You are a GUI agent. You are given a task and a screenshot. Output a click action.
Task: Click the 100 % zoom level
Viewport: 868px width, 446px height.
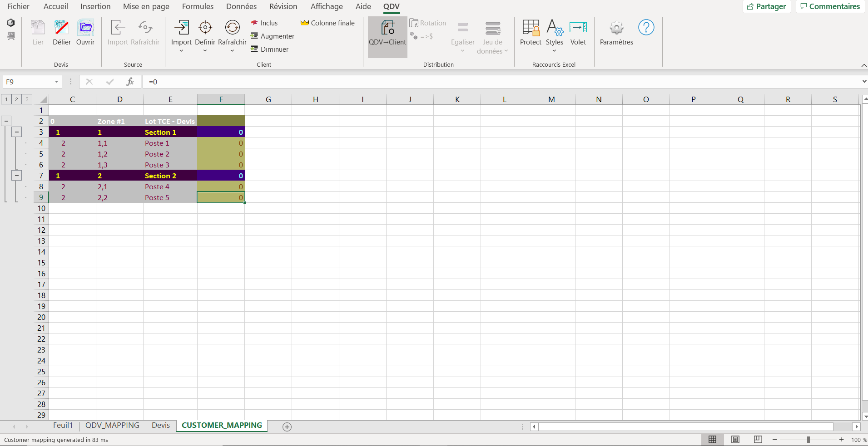859,440
